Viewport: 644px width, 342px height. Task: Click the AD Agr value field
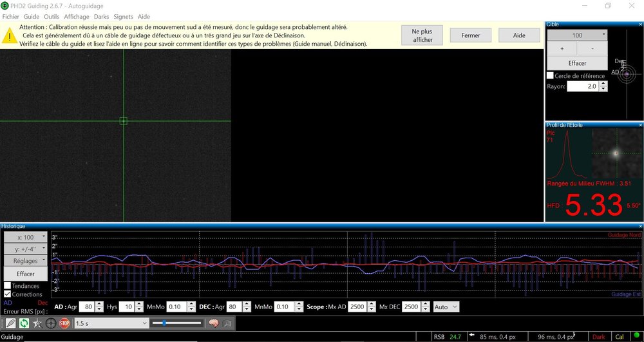[x=87, y=307]
